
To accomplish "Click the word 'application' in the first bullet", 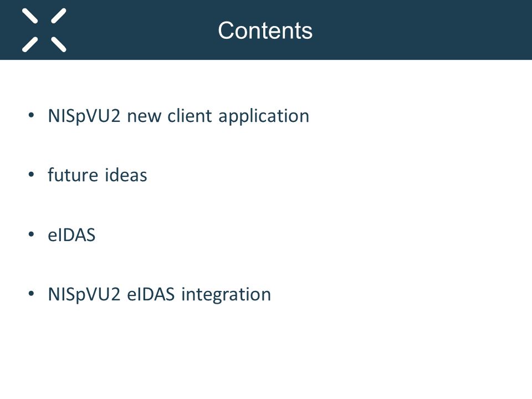I will [x=264, y=117].
